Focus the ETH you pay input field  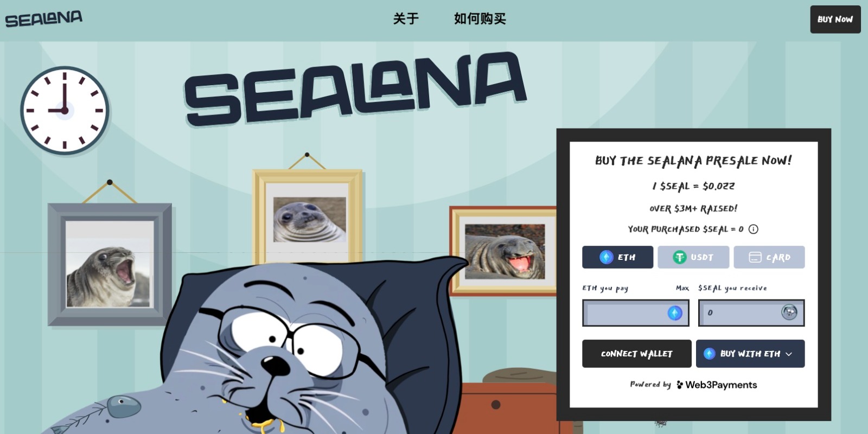[636, 313]
